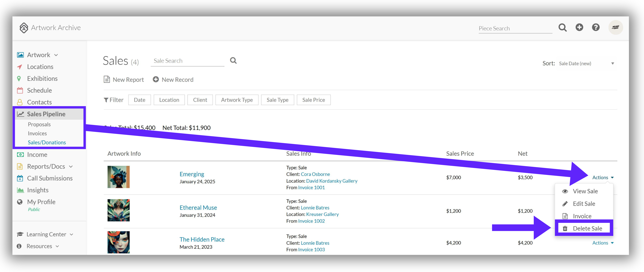Open the user profile avatar
Image resolution: width=644 pixels, height=272 pixels.
click(616, 27)
